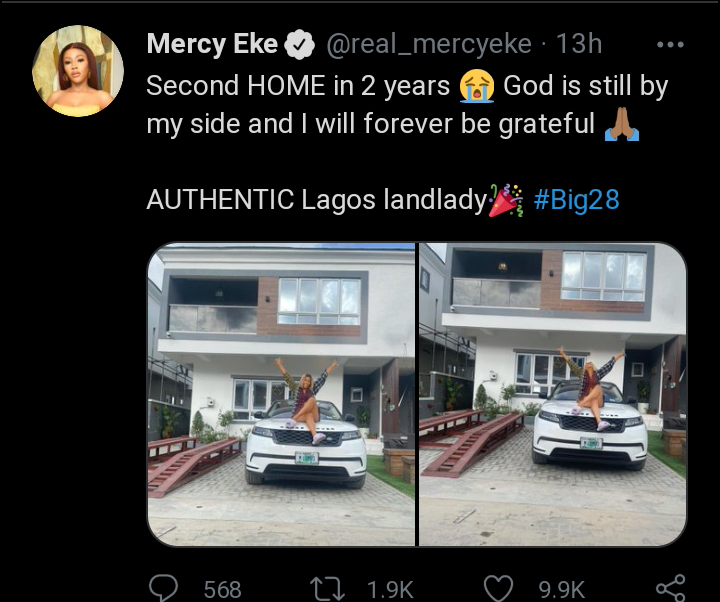The width and height of the screenshot is (720, 602).
Task: Click the 568 replies count
Action: pyautogui.click(x=222, y=589)
